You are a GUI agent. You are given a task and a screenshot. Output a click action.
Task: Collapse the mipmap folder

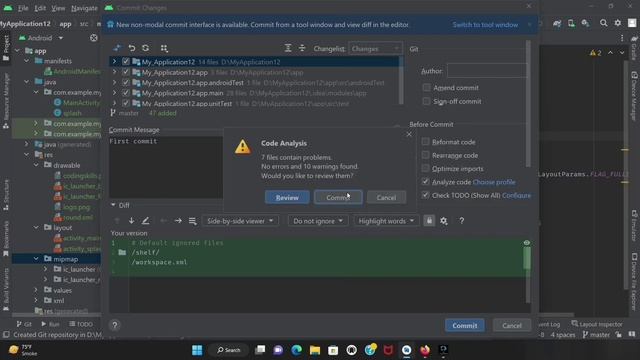[36, 259]
